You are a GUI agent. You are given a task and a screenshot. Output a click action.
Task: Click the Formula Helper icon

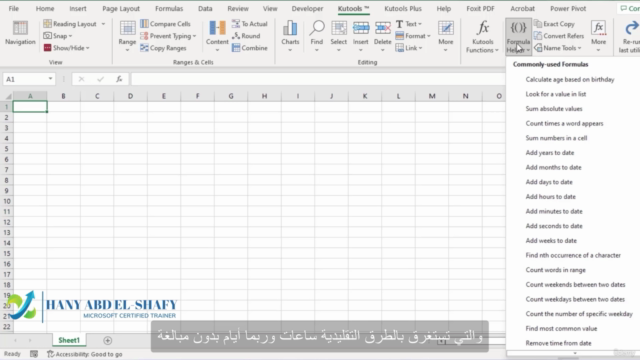pos(518,28)
